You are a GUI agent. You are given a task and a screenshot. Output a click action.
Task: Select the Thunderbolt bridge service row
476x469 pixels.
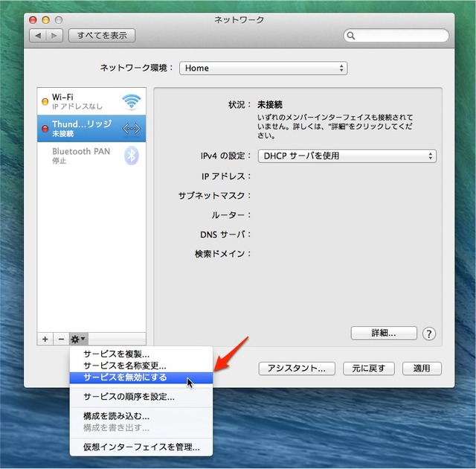tap(91, 129)
